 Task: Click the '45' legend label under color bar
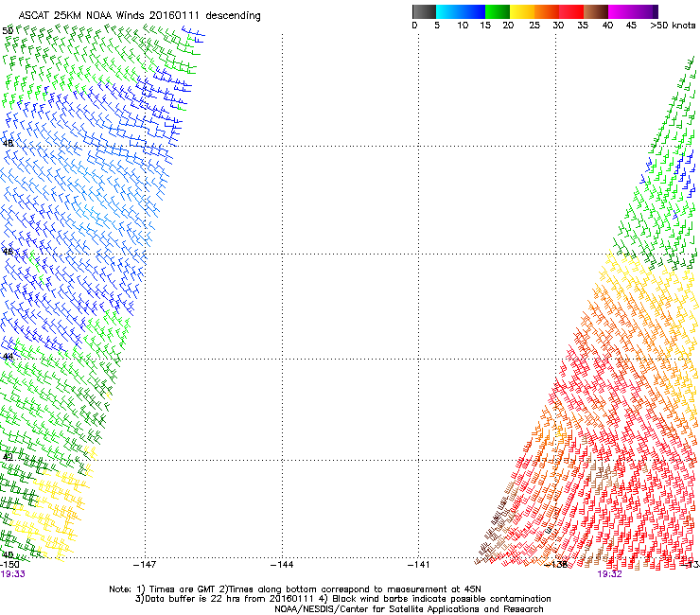631,25
